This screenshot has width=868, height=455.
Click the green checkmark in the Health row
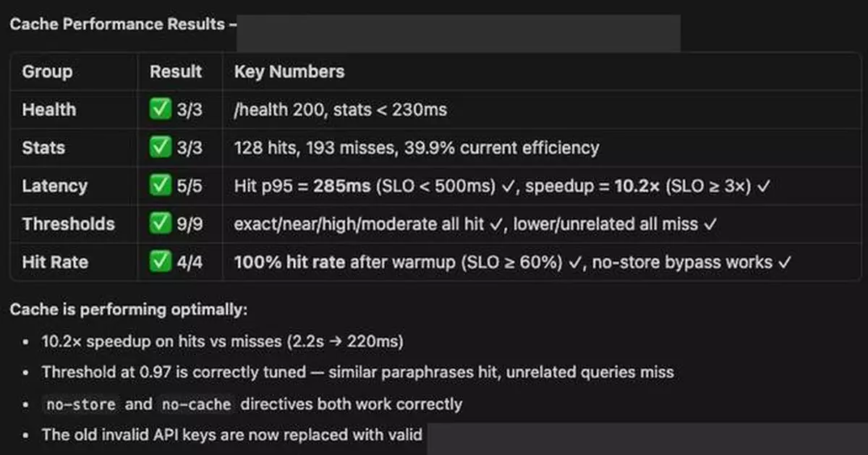160,110
